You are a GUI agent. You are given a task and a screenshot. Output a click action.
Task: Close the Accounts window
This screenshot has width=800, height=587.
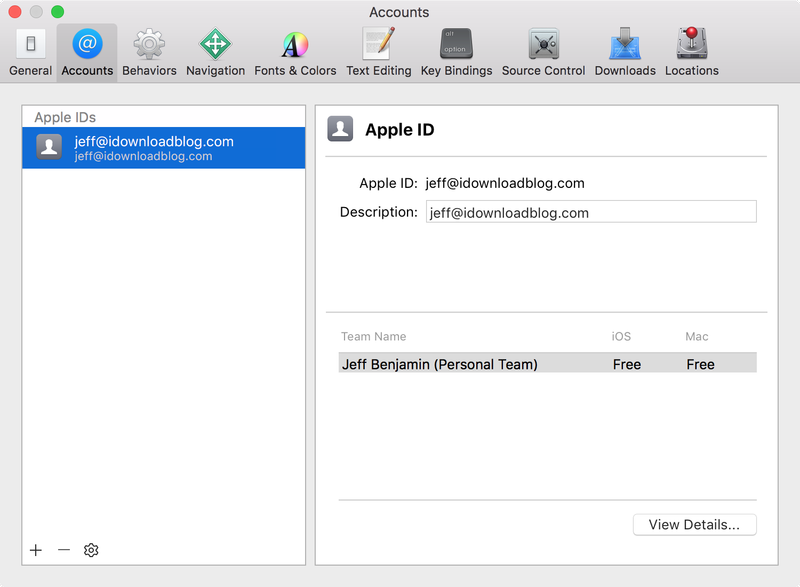pos(15,11)
